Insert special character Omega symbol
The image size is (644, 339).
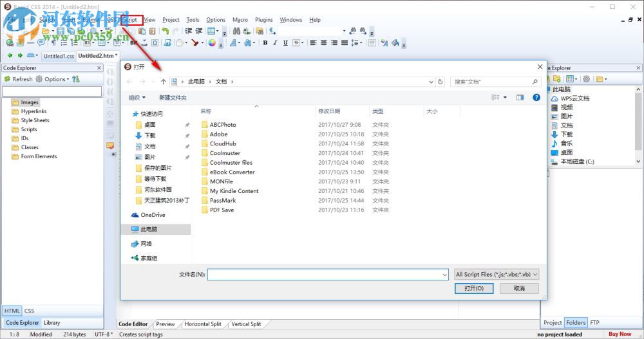pyautogui.click(x=155, y=42)
